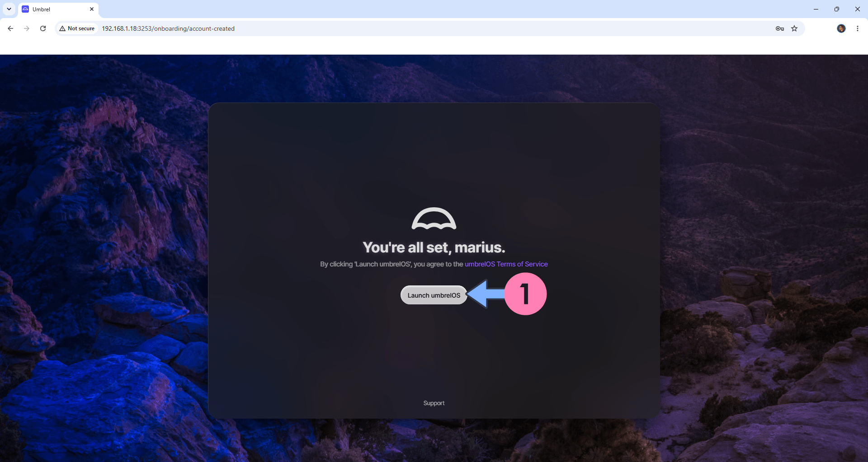This screenshot has height=462, width=868.
Task: Expand the tab search dropdown
Action: (x=9, y=9)
